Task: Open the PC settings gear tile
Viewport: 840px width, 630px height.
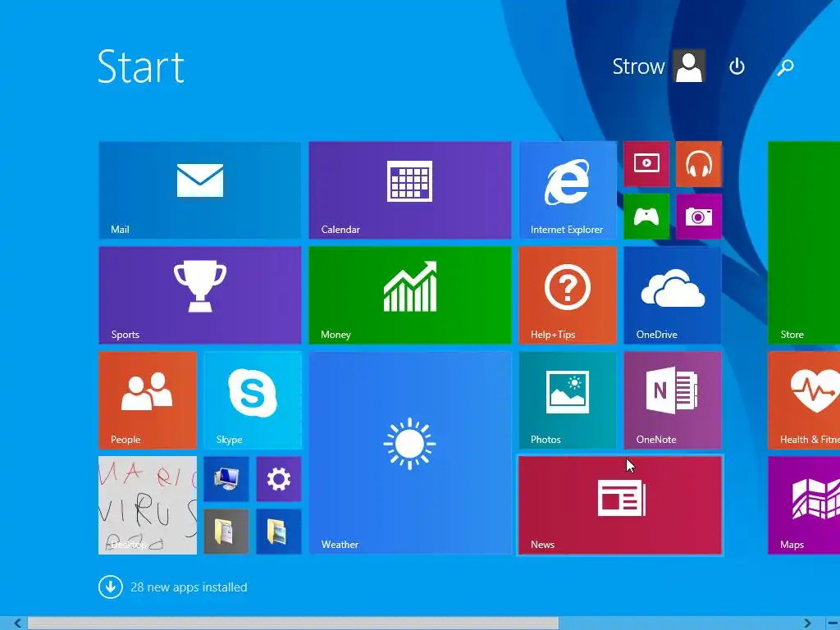Action: tap(279, 479)
